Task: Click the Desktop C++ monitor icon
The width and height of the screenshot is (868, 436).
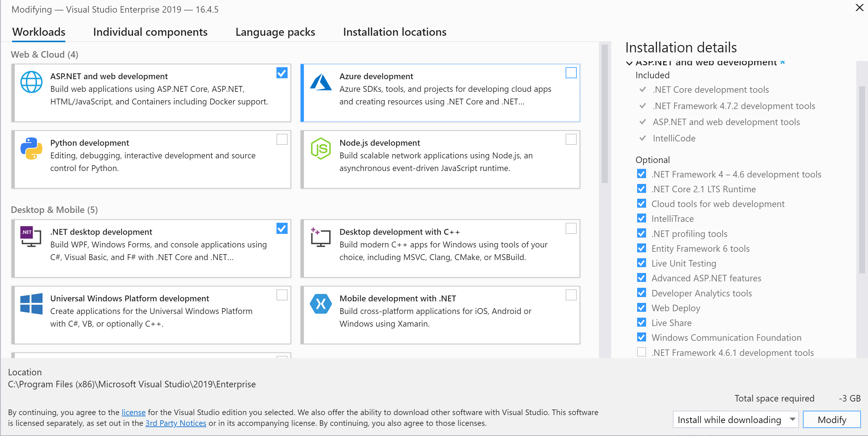Action: [321, 237]
